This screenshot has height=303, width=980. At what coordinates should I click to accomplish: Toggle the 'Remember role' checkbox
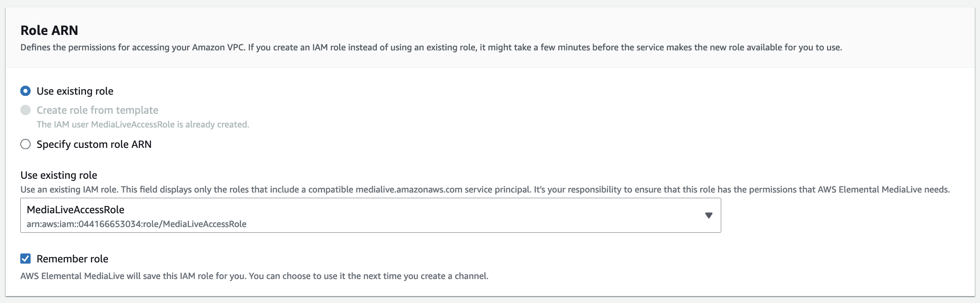pyautogui.click(x=26, y=259)
